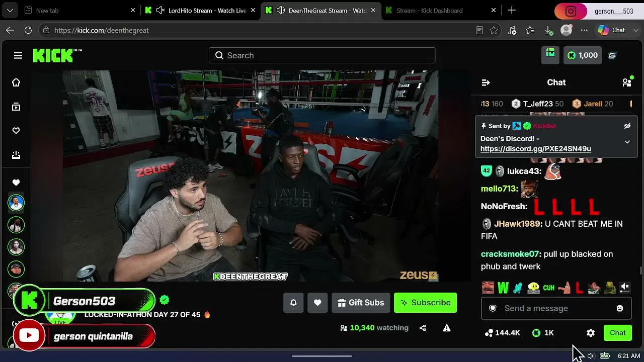Screen dimensions: 644x362
Task: View chat rules shield icon
Action: 493,308
